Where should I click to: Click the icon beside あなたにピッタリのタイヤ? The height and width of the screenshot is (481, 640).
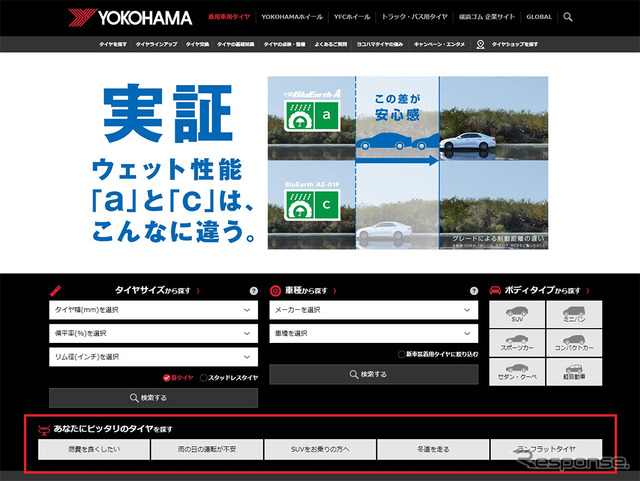[44, 429]
